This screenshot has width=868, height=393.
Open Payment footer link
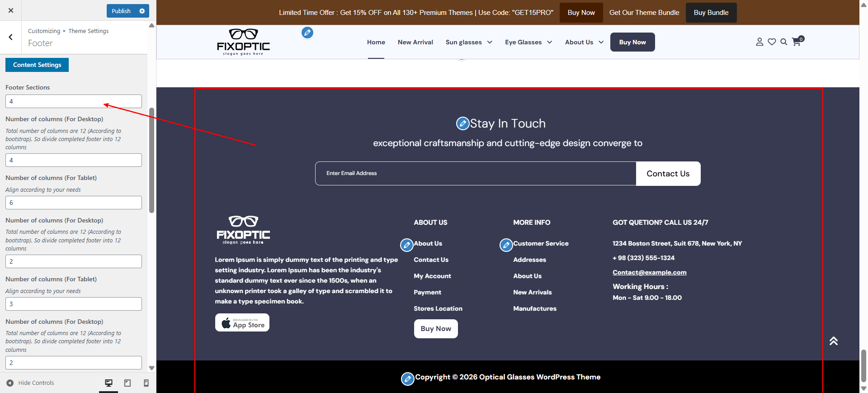pos(427,292)
